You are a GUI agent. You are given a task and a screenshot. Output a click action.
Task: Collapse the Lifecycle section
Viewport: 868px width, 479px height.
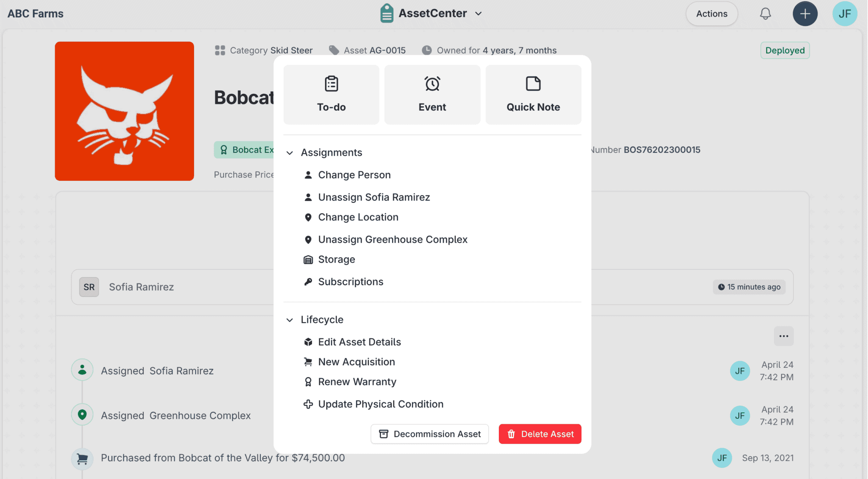(290, 320)
